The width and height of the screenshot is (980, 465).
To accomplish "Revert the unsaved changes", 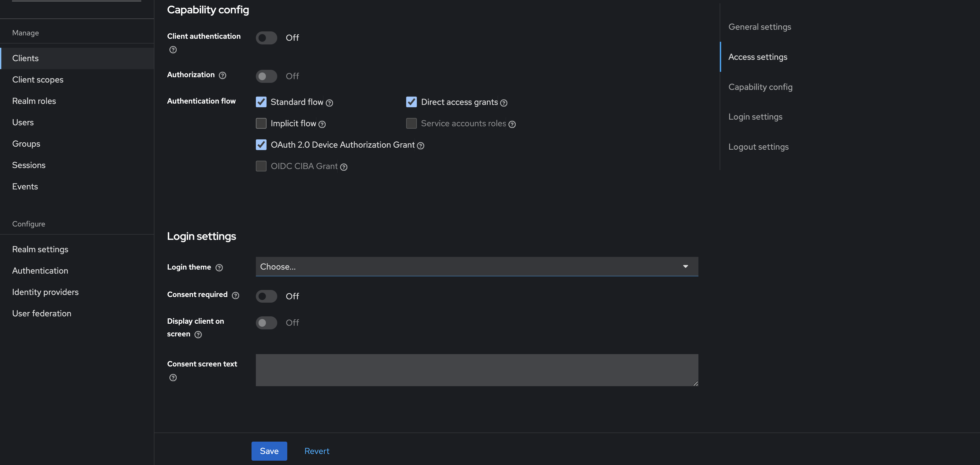I will [x=317, y=451].
